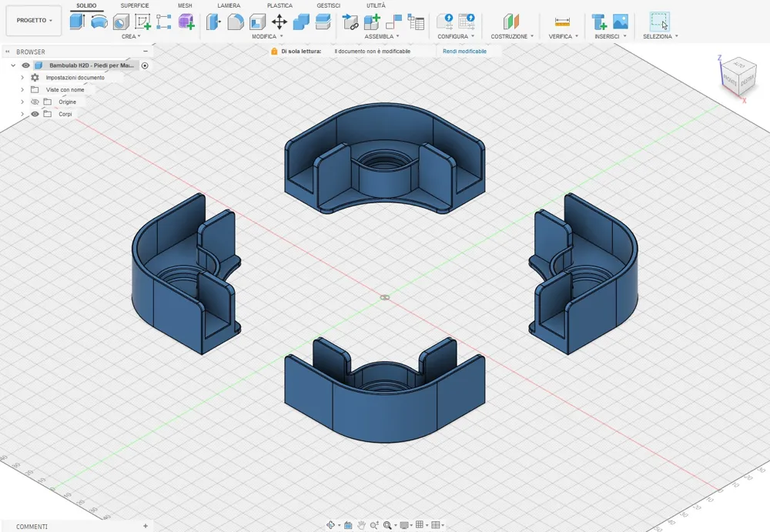Expand Impostazioni documento node
The height and width of the screenshot is (532, 770).
[22, 78]
